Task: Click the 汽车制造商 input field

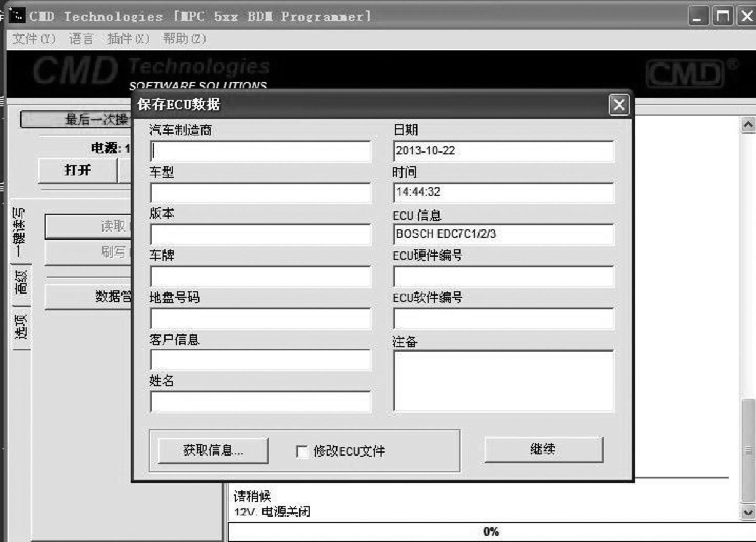Action: [261, 151]
